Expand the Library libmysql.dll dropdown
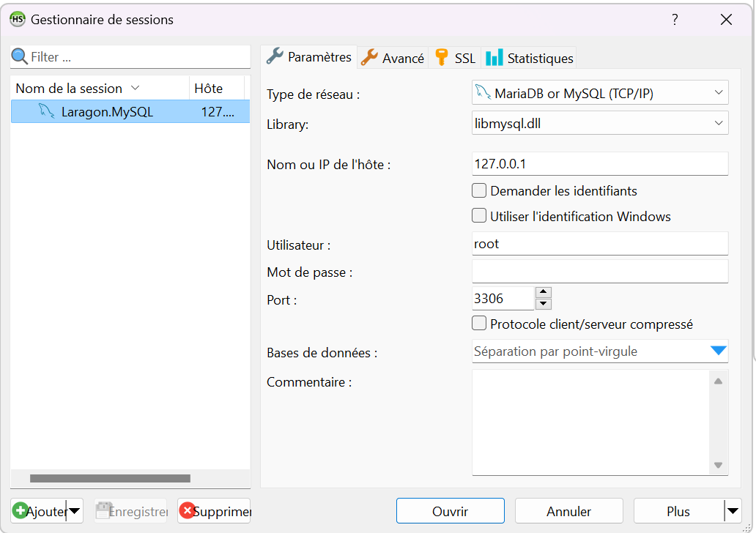Screen dimensions: 756x533 pyautogui.click(x=600, y=124)
